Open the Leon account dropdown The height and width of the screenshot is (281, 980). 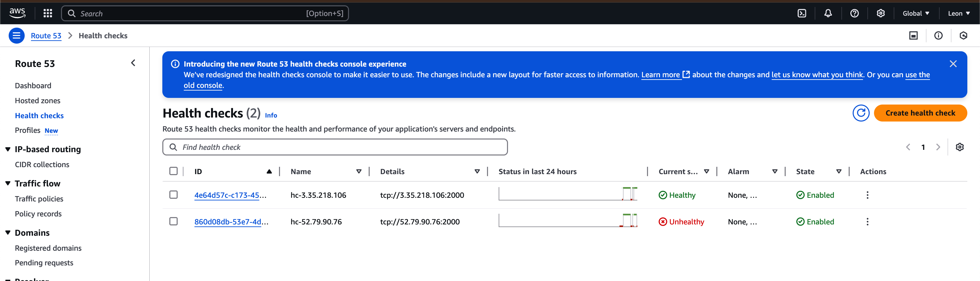958,13
